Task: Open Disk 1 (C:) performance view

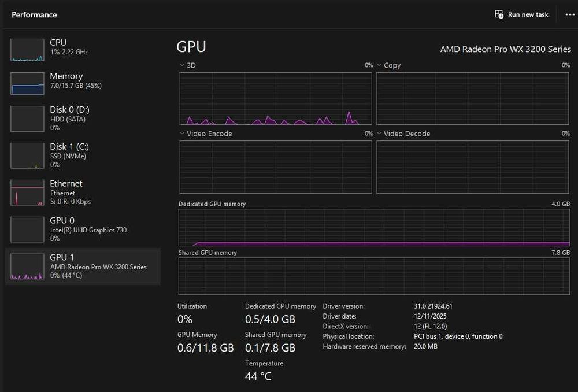Action: click(69, 147)
